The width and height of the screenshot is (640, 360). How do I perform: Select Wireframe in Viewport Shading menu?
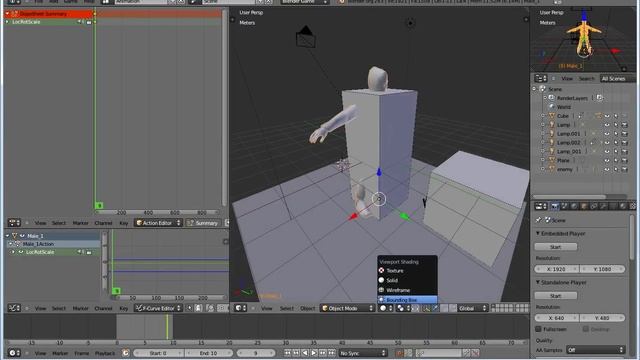click(407, 290)
